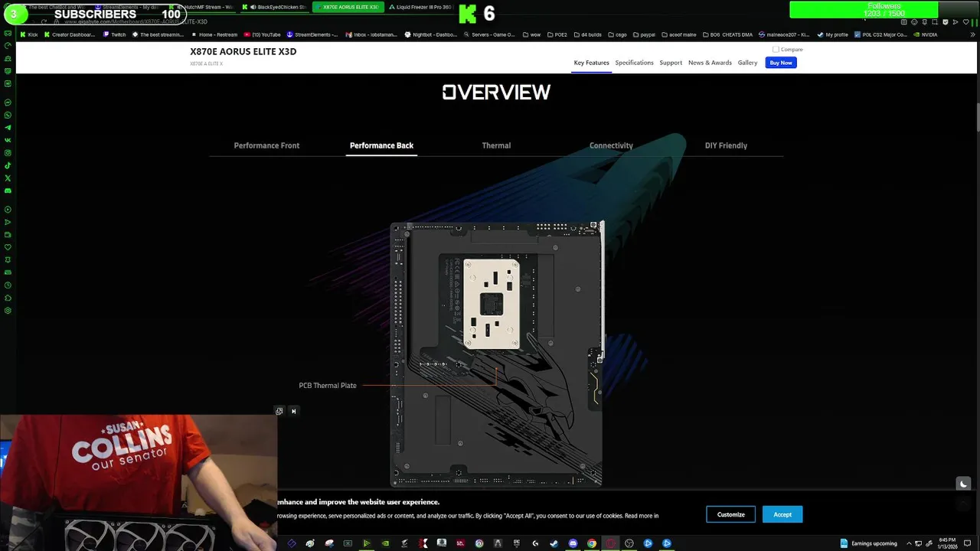Viewport: 980px width, 551px height.
Task: Click the Buy Now button
Action: pyautogui.click(x=781, y=63)
